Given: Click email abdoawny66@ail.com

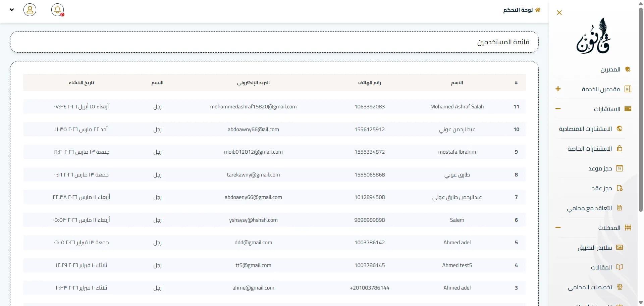Looking at the screenshot, I should (x=253, y=129).
